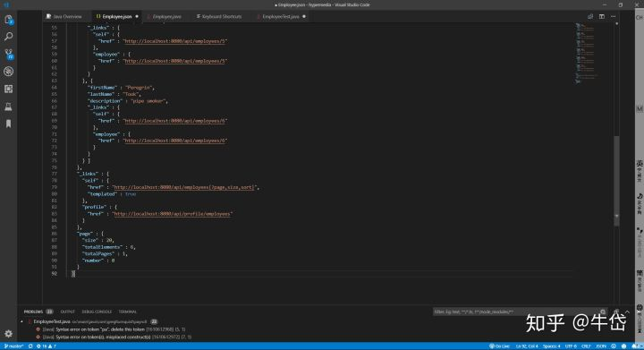
Task: Open the Test flask icon in activity bar
Action: (8, 107)
